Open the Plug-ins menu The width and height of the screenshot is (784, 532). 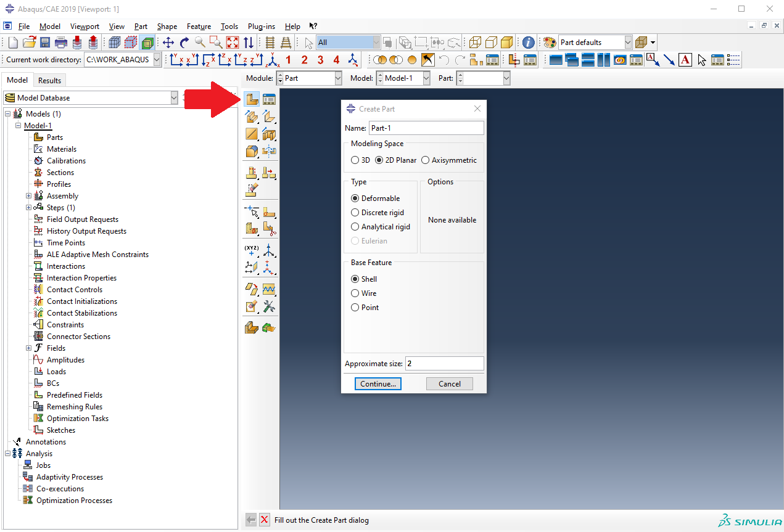[261, 27]
